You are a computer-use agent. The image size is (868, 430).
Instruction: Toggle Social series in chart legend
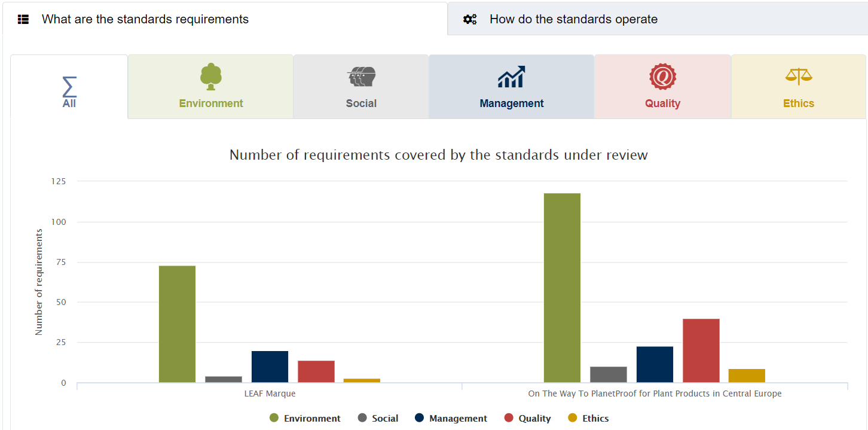pyautogui.click(x=378, y=419)
